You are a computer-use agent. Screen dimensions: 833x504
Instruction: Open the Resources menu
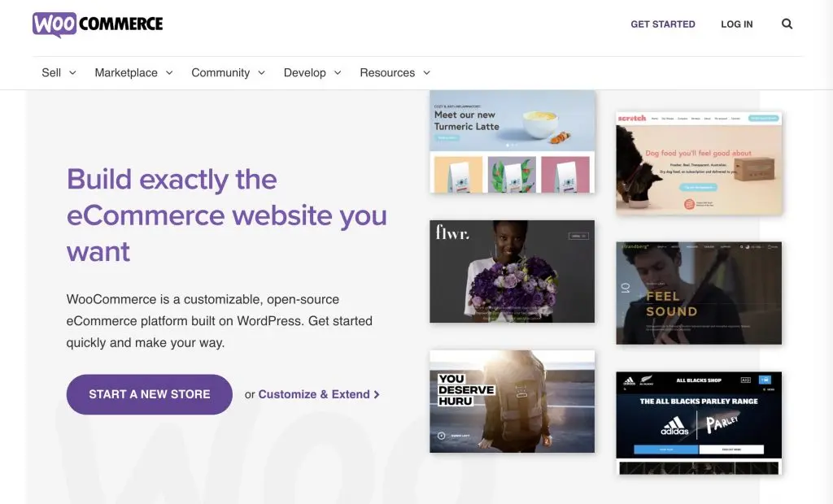tap(395, 72)
